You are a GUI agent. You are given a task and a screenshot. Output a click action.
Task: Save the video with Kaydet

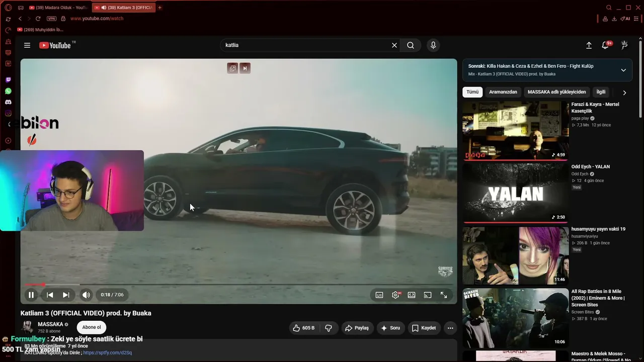pyautogui.click(x=424, y=328)
